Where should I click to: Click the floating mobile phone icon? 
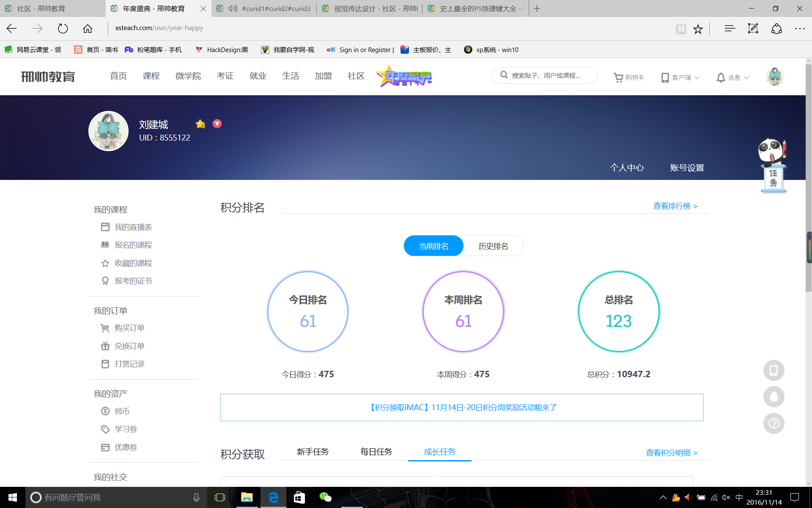(x=774, y=370)
